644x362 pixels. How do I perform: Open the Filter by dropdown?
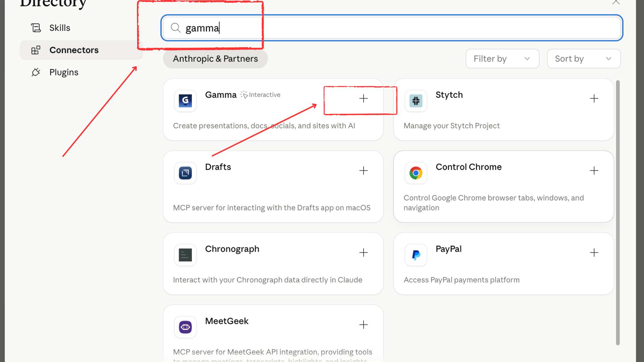click(502, 59)
